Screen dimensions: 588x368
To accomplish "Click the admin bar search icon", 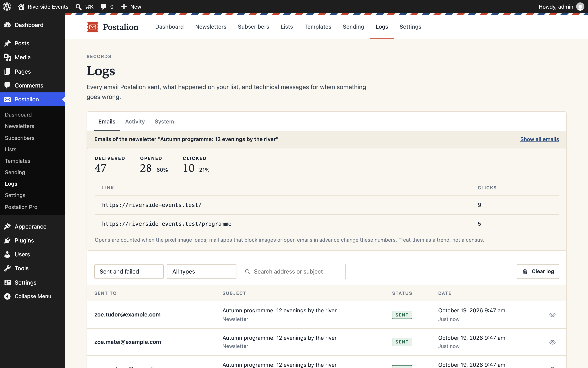I will tap(78, 7).
